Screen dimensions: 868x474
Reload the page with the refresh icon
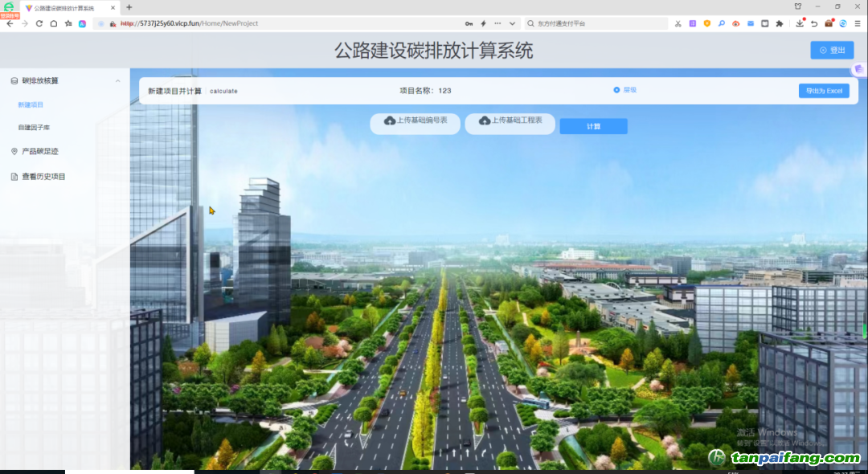tap(39, 23)
